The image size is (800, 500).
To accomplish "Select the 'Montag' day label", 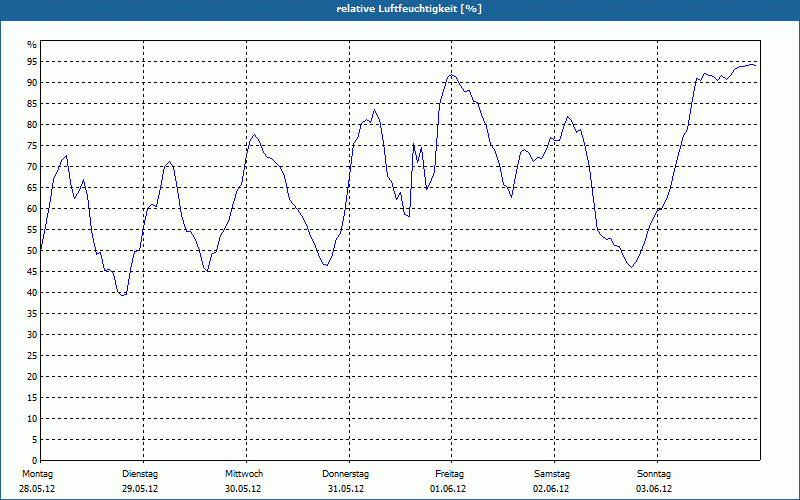I will tap(37, 474).
